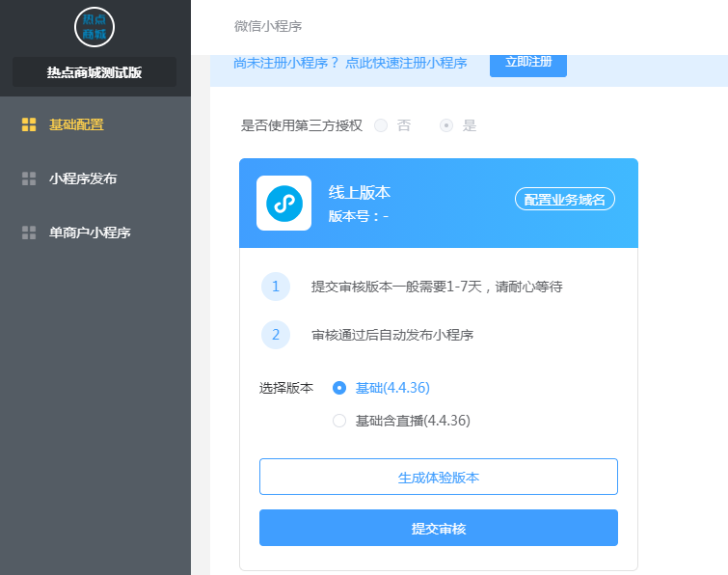Image resolution: width=728 pixels, height=575 pixels.
Task: Click the mini program logo in 线上版本 card
Action: 284,203
